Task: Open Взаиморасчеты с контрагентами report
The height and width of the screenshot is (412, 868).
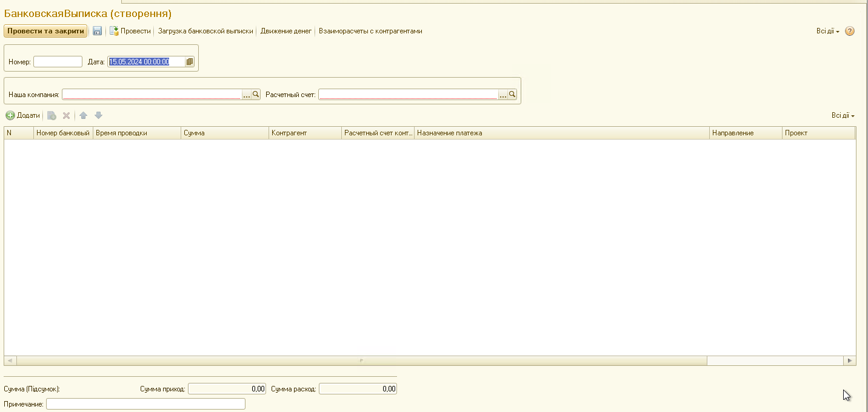Action: pyautogui.click(x=370, y=31)
